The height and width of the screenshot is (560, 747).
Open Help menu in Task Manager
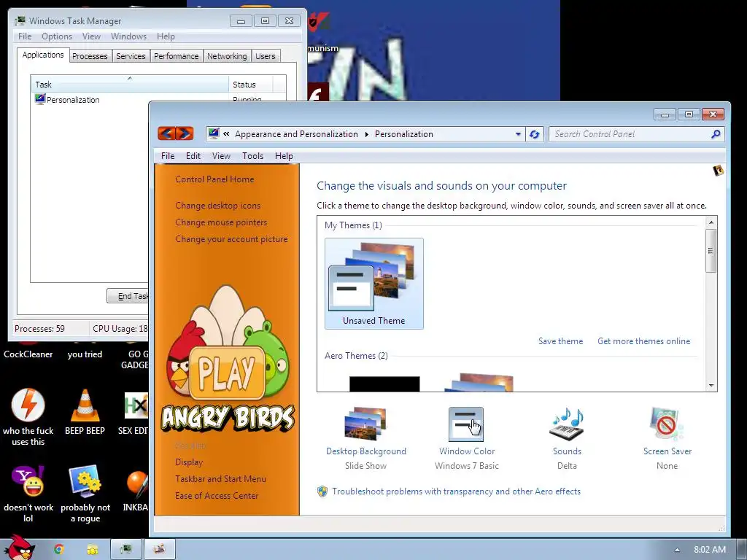tap(166, 36)
